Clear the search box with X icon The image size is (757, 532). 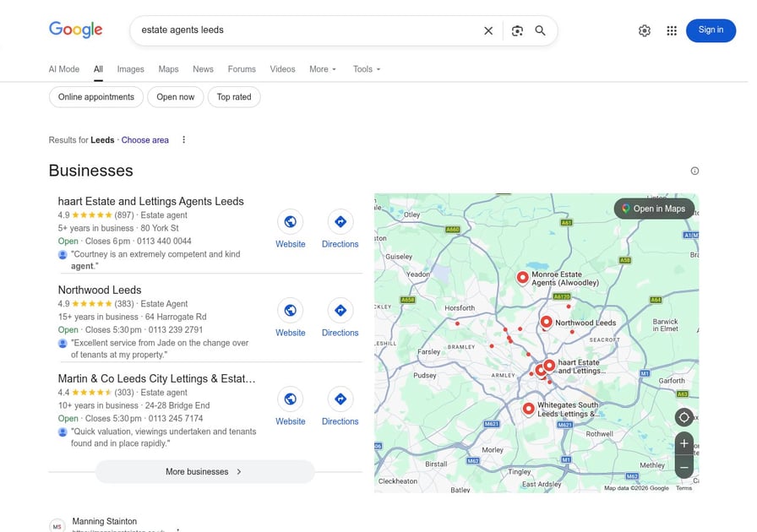click(x=488, y=31)
